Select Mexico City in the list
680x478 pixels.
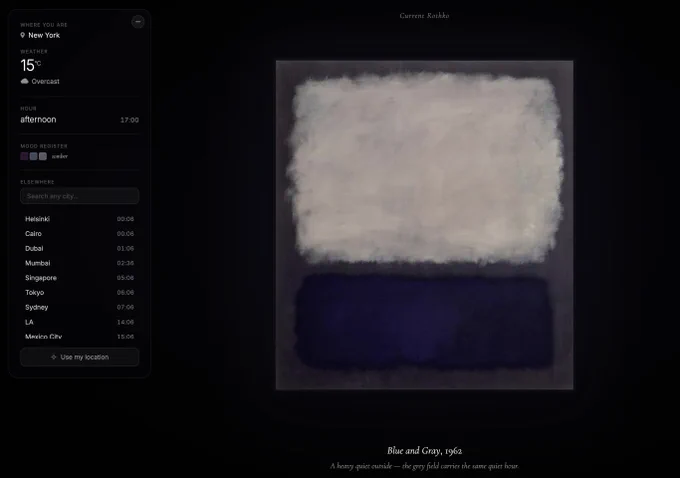pos(79,337)
